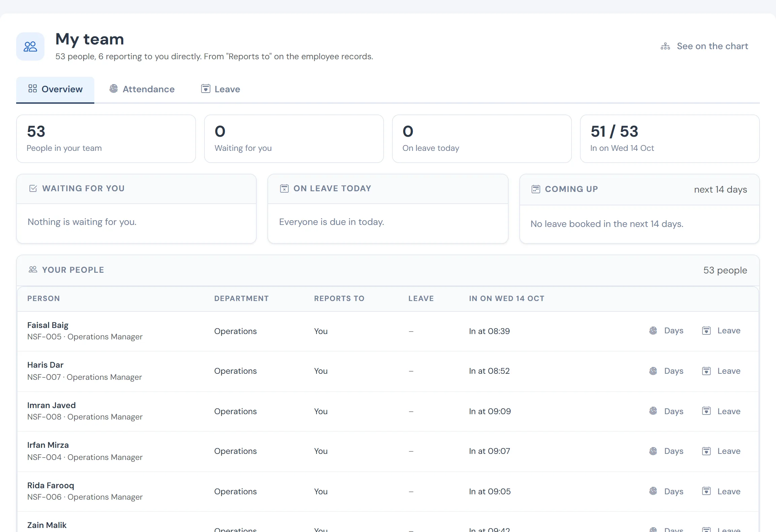Open Rida Farooq's Days attendance
This screenshot has height=532, width=776.
click(x=667, y=491)
